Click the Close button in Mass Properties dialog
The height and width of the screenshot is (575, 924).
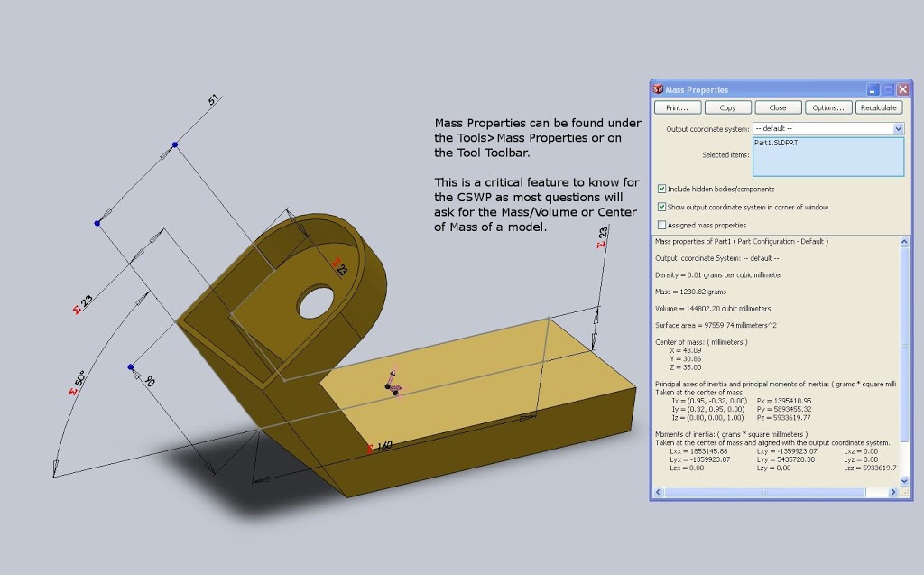tap(778, 108)
